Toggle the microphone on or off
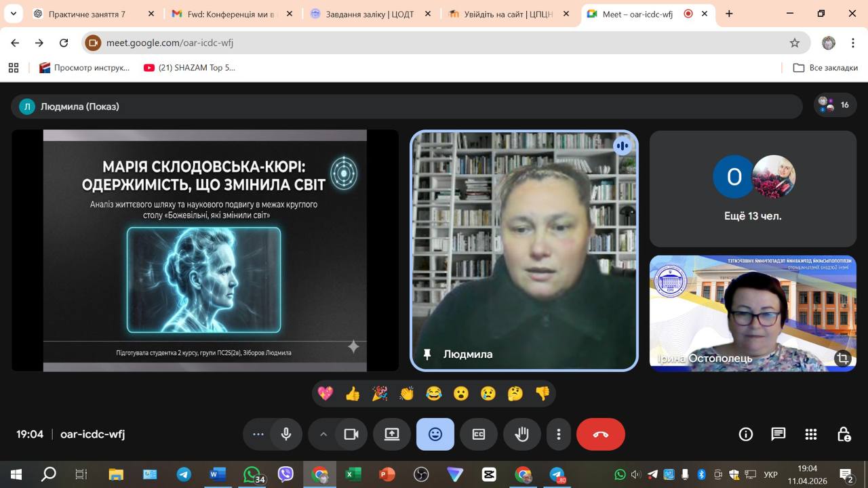The width and height of the screenshot is (868, 488). (286, 434)
